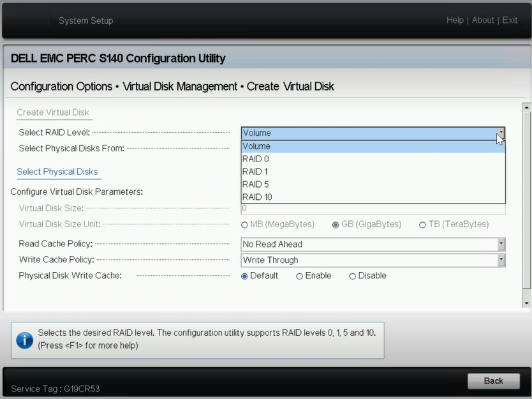Choose RAID 10 from the list
This screenshot has height=399, width=532.
(x=373, y=197)
